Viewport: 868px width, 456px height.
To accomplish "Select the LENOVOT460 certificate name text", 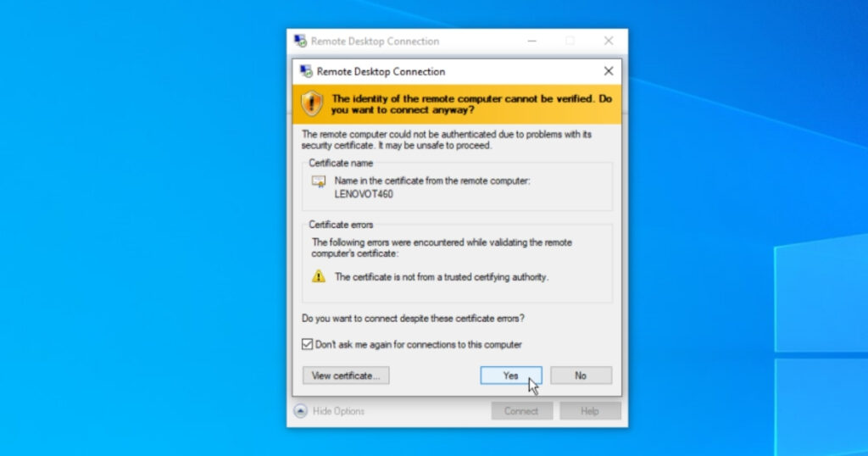I will pos(364,194).
